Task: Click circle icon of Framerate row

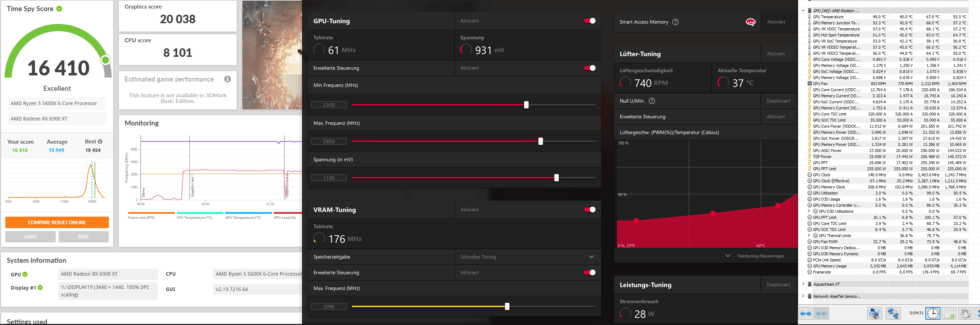Action: 810,272
